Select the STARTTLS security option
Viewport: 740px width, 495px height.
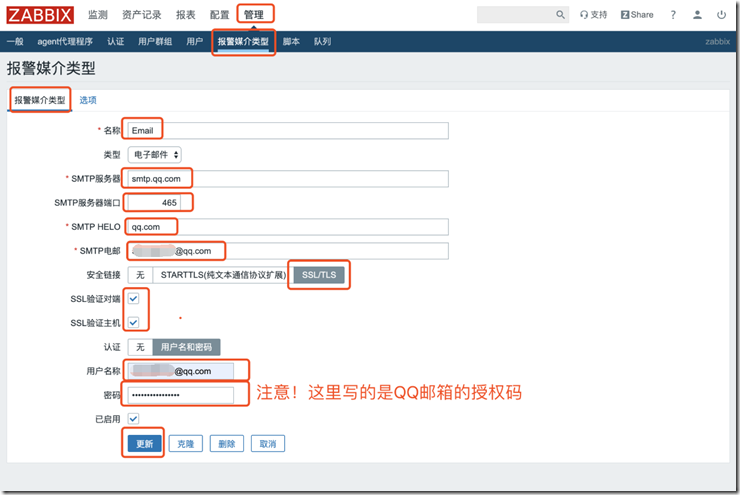tap(223, 275)
